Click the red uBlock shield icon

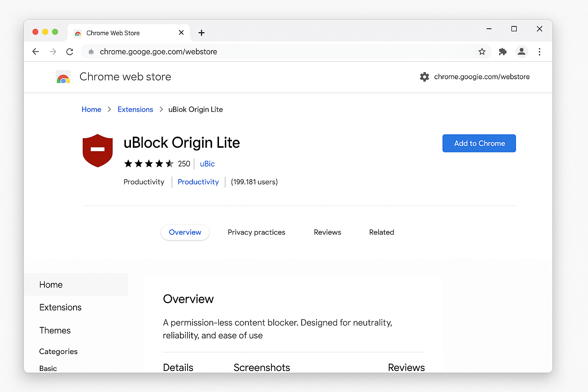point(98,150)
